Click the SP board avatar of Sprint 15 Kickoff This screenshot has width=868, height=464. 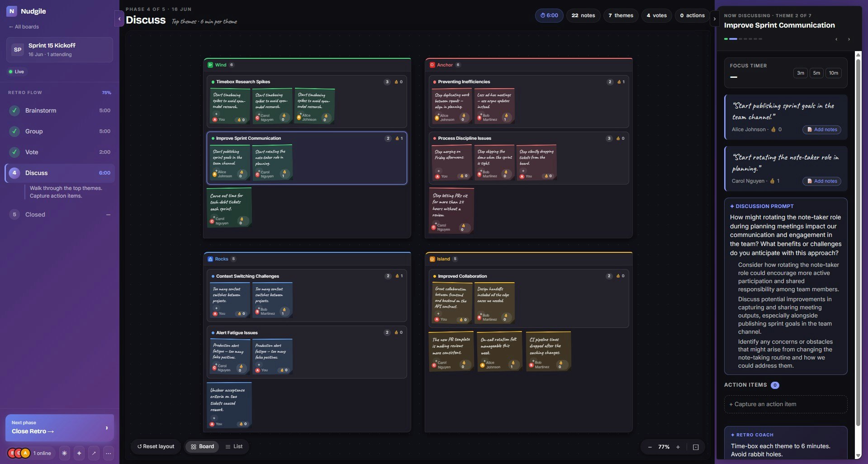pyautogui.click(x=18, y=50)
